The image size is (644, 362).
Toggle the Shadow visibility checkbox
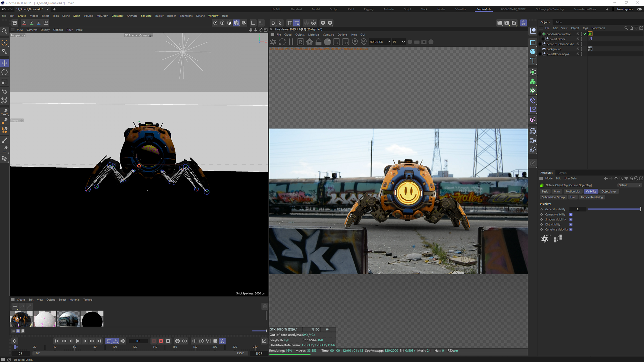571,220
